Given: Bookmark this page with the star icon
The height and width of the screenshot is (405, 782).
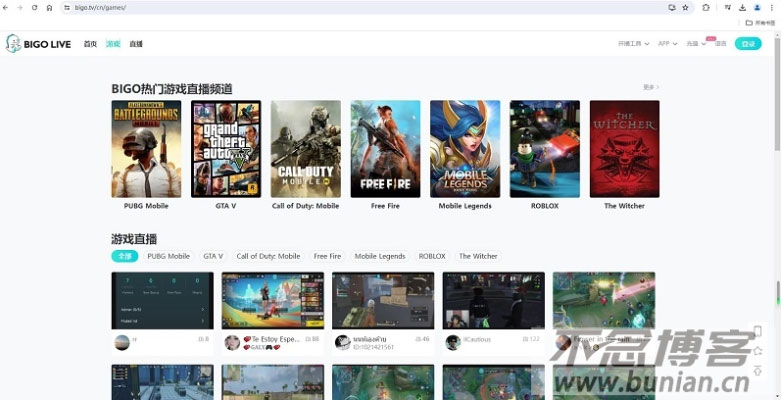Looking at the screenshot, I should pyautogui.click(x=685, y=7).
